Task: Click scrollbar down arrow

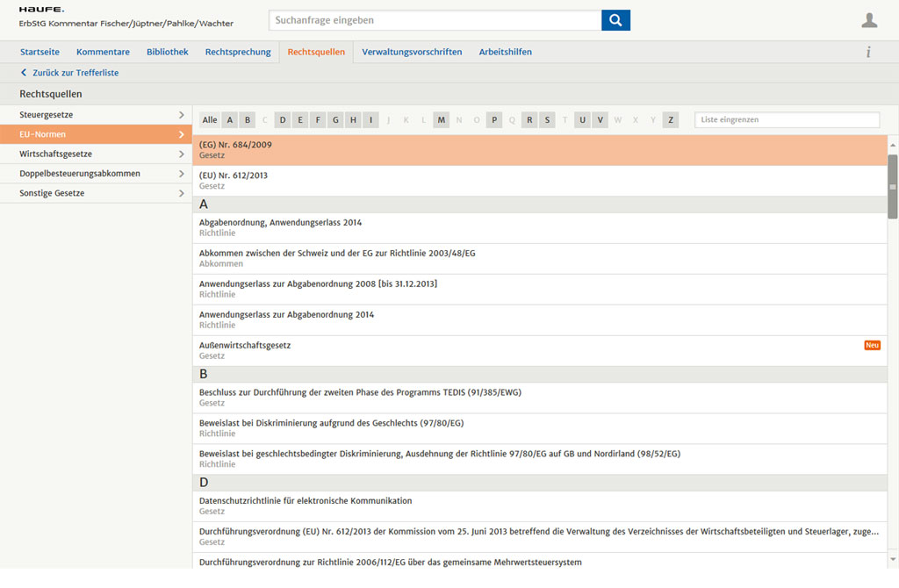Action: point(893,559)
